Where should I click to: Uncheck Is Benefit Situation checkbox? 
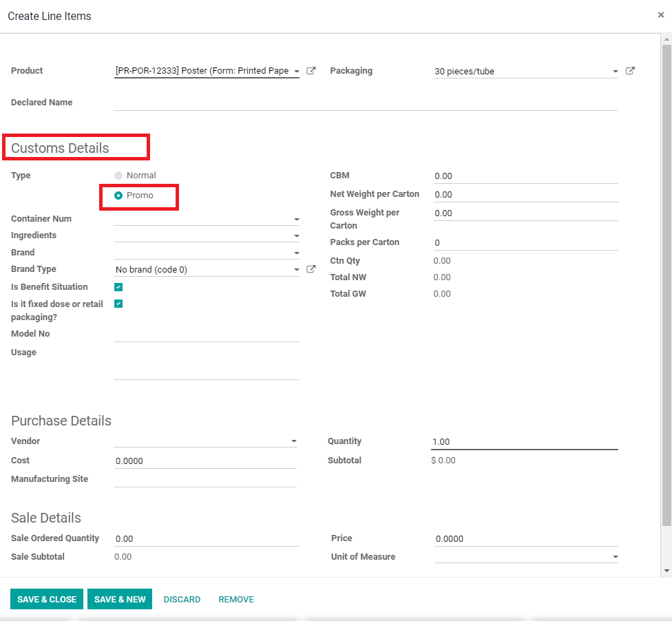pyautogui.click(x=118, y=287)
